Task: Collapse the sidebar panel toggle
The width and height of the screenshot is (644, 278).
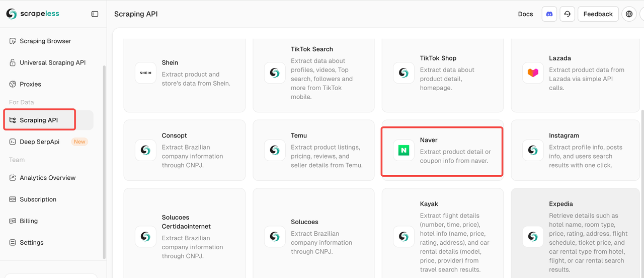Action: [x=95, y=14]
